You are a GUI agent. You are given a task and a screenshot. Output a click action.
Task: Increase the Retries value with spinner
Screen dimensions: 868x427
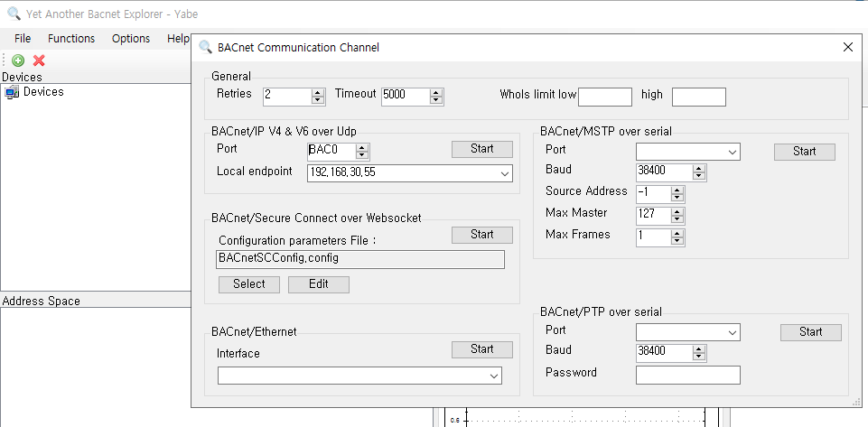pyautogui.click(x=317, y=92)
